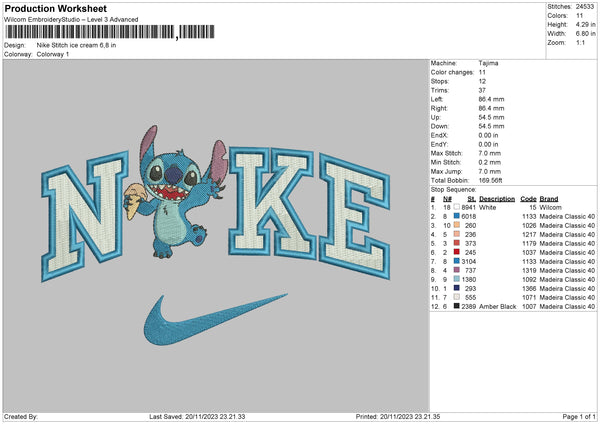Screen dimensions: 600x424
Task: Click the 'Colorway 1' value
Action: pyautogui.click(x=53, y=54)
